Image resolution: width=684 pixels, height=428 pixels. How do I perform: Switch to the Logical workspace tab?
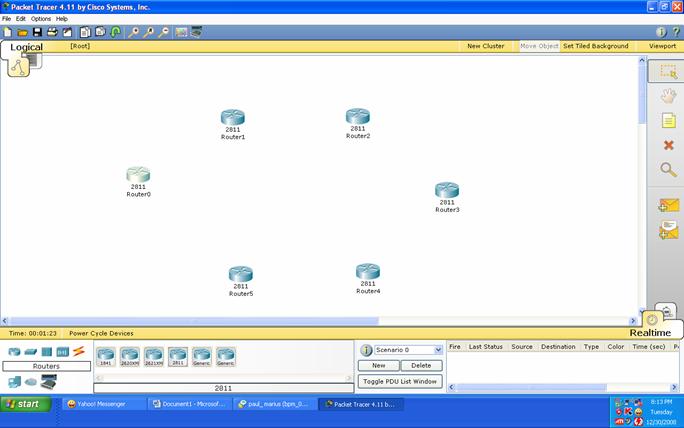[26, 47]
